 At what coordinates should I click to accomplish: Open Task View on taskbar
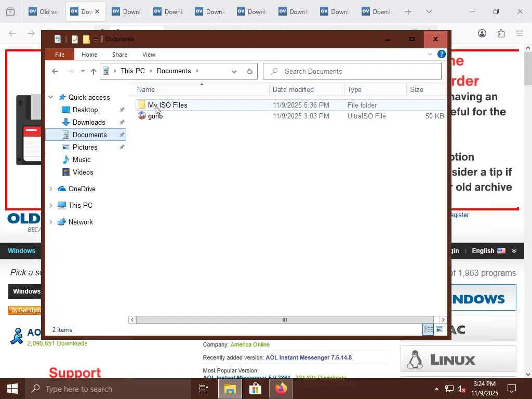pyautogui.click(x=203, y=389)
